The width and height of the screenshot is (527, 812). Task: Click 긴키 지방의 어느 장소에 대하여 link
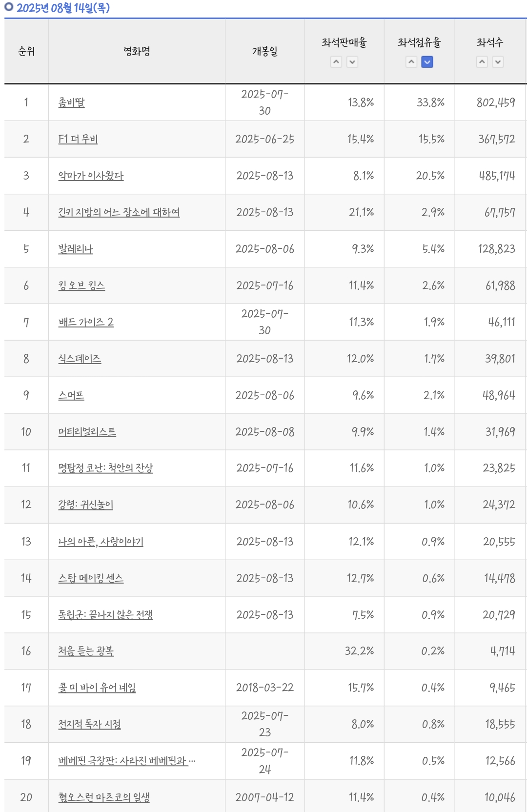pyautogui.click(x=119, y=212)
